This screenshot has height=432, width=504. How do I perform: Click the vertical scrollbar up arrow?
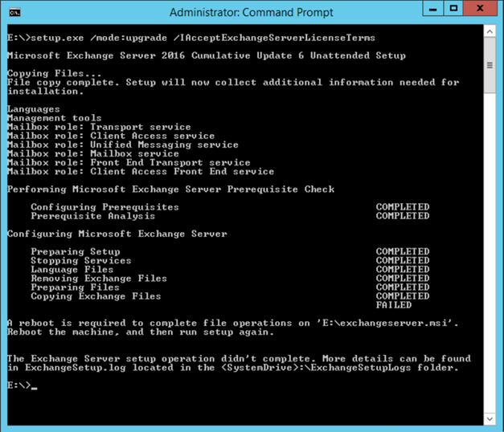point(490,31)
